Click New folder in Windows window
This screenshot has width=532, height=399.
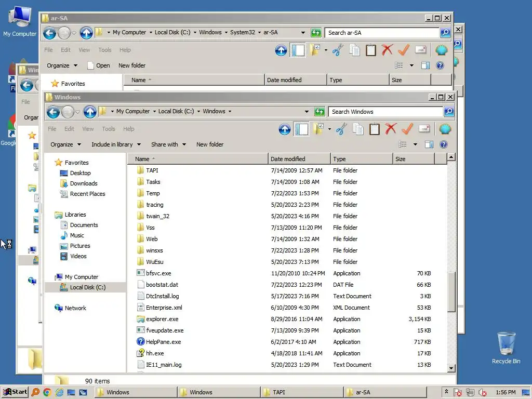210,144
